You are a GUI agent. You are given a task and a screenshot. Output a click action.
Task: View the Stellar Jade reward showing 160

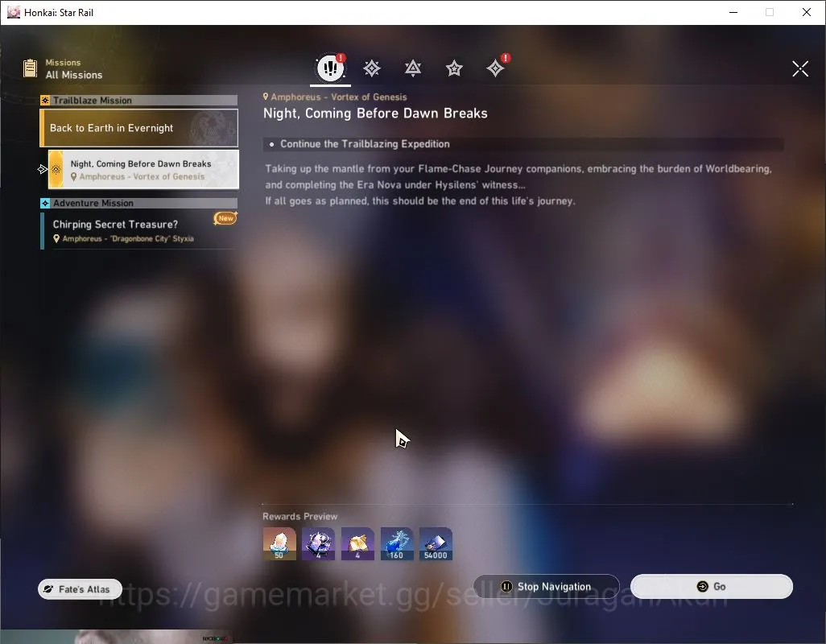397,543
